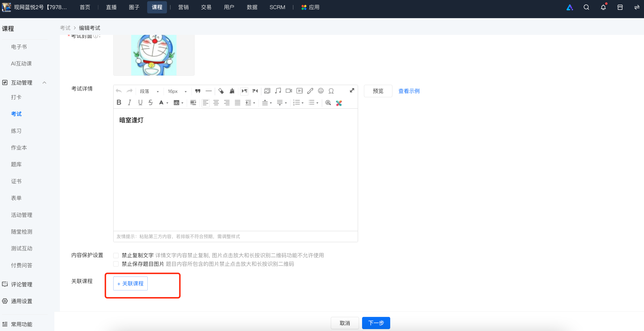Click the Doraemon exam cover image

154,55
